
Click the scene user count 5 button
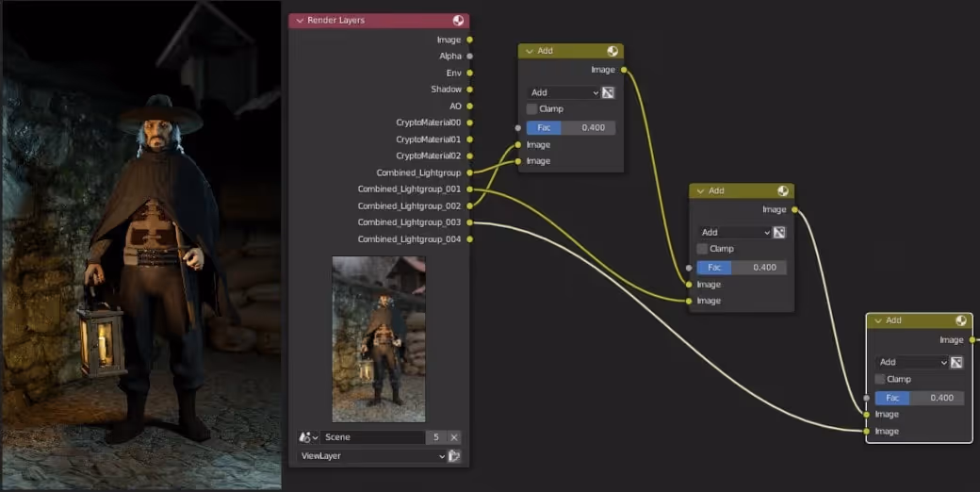tap(436, 437)
